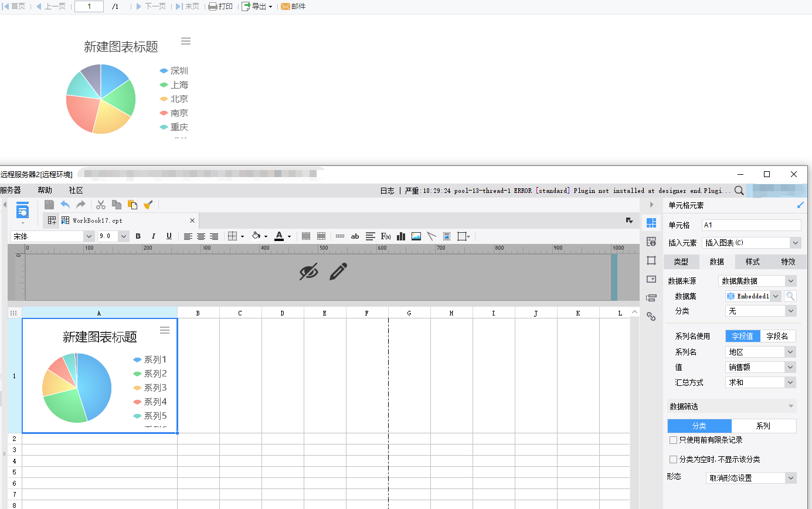Image resolution: width=812 pixels, height=509 pixels.
Task: Open the 帮助 menu
Action: tap(45, 191)
